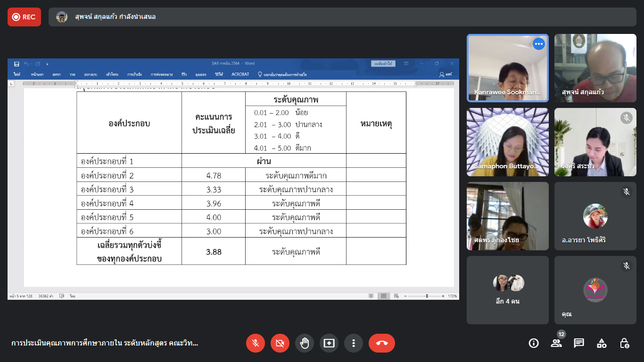
Task: Click the ruler tab selector in Word
Action: coord(12,83)
